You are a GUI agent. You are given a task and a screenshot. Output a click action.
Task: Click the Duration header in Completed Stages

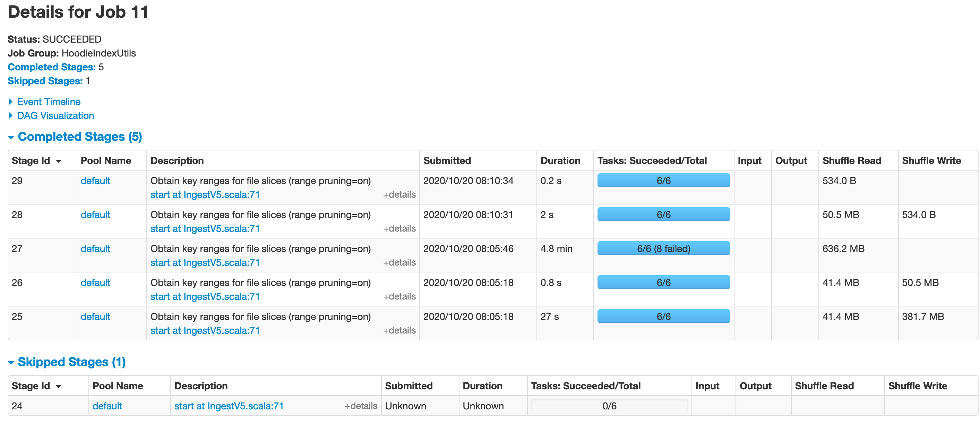(560, 160)
